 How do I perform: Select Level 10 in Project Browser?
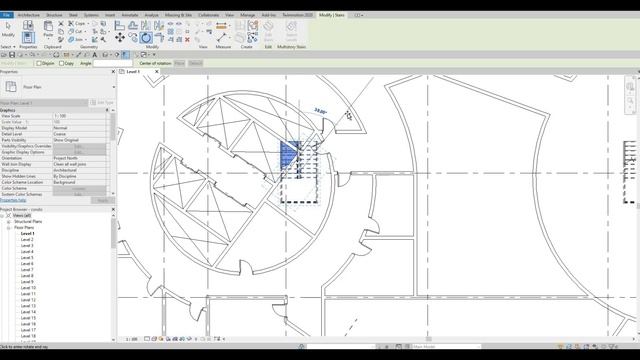click(x=28, y=288)
